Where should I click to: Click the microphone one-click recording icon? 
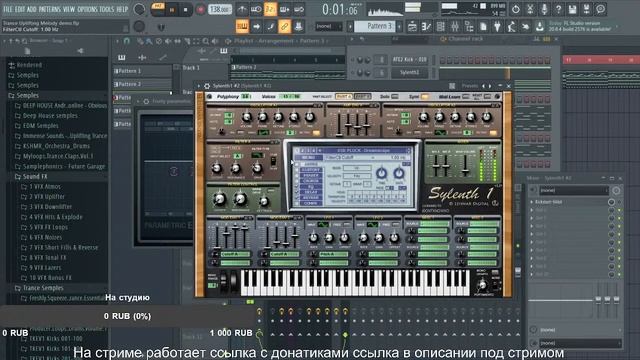tap(544, 9)
